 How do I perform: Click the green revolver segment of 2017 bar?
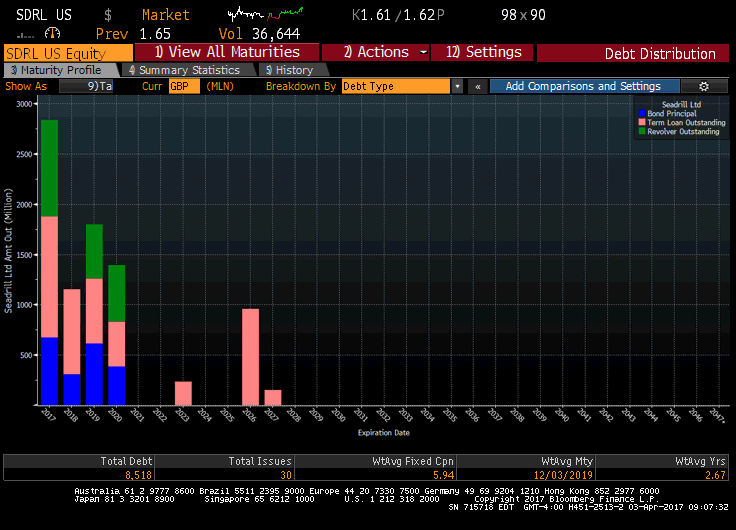(50, 168)
